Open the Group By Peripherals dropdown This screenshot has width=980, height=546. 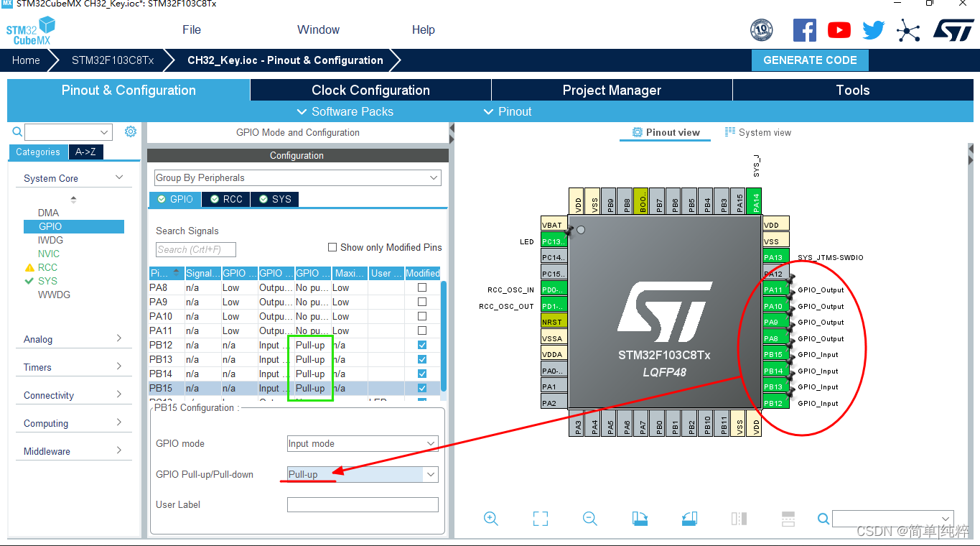(298, 177)
